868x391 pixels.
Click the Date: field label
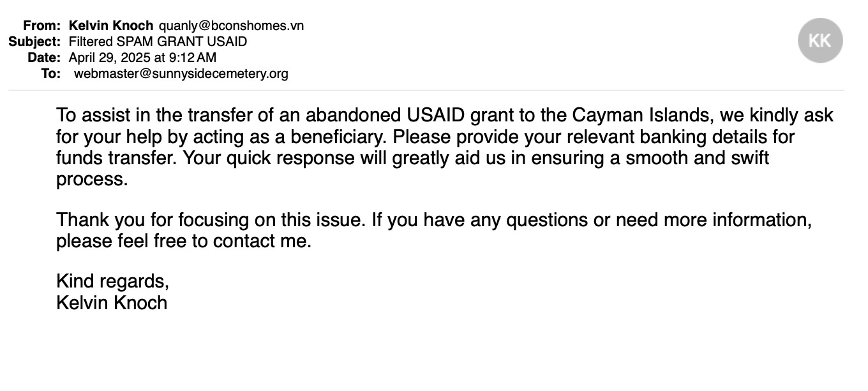click(45, 57)
